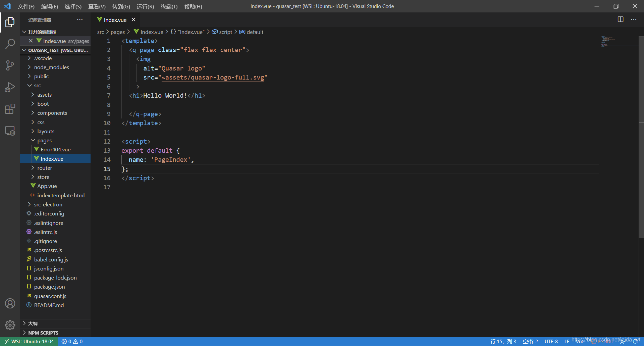
Task: Click the errors and warnings count
Action: click(x=72, y=341)
